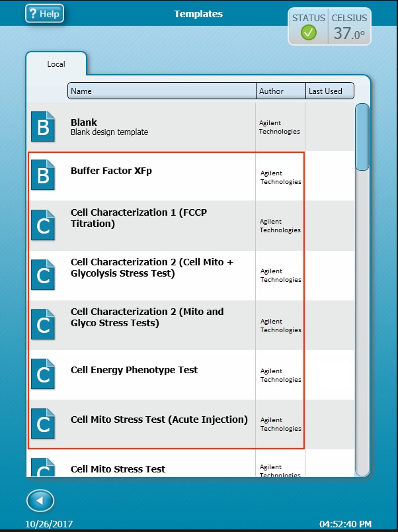Select Cell Mito Stress Test template
398x532 pixels.
pyautogui.click(x=118, y=469)
